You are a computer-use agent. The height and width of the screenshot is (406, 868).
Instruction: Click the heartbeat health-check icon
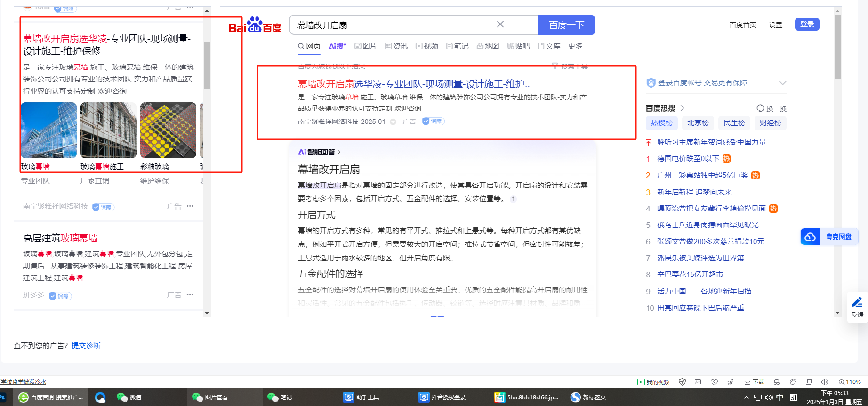[714, 382]
